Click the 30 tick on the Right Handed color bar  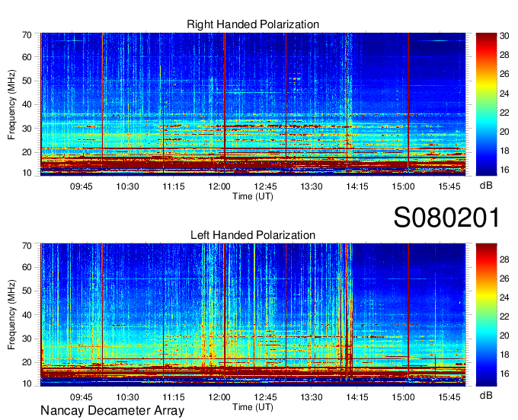(x=504, y=36)
